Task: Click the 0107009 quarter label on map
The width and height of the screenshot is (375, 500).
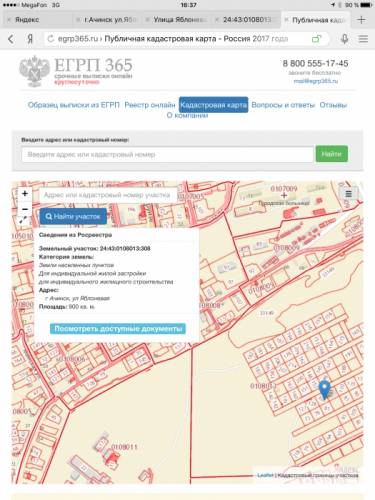Action: [284, 189]
